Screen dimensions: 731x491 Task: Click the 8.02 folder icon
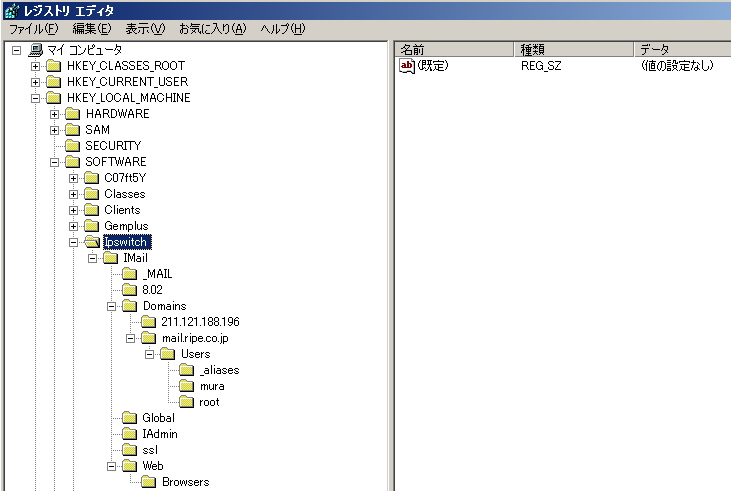[x=130, y=290]
